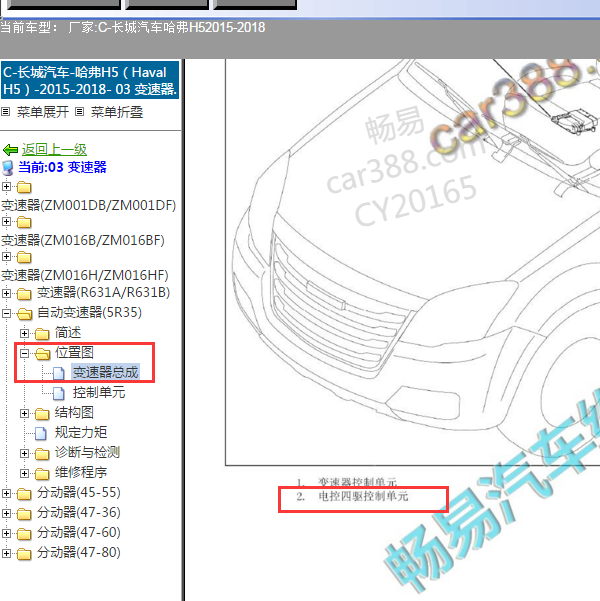Collapse the 自动变速器(5R35) node
The width and height of the screenshot is (600, 601).
pos(6,313)
